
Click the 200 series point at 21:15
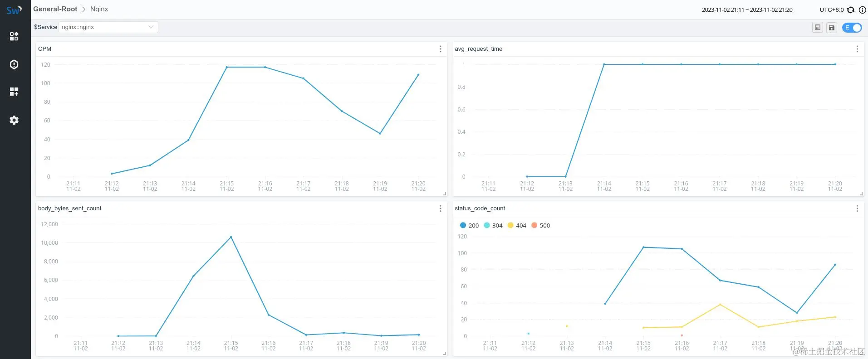click(x=643, y=247)
